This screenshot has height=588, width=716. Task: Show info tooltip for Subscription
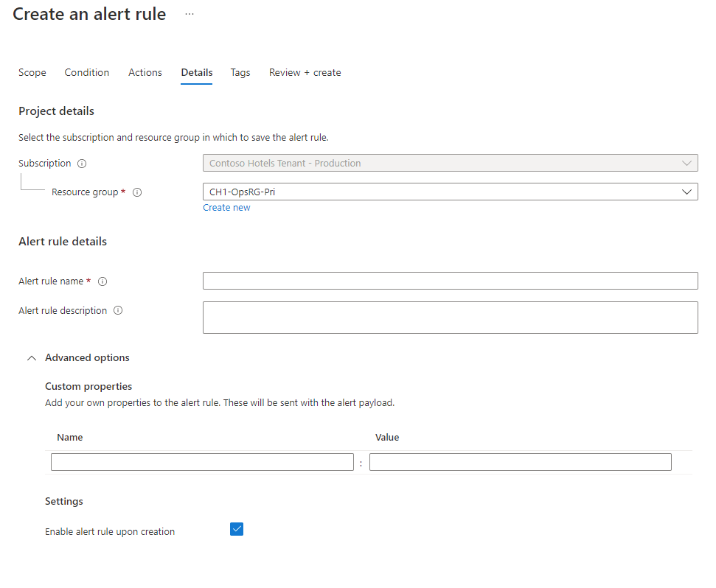82,164
